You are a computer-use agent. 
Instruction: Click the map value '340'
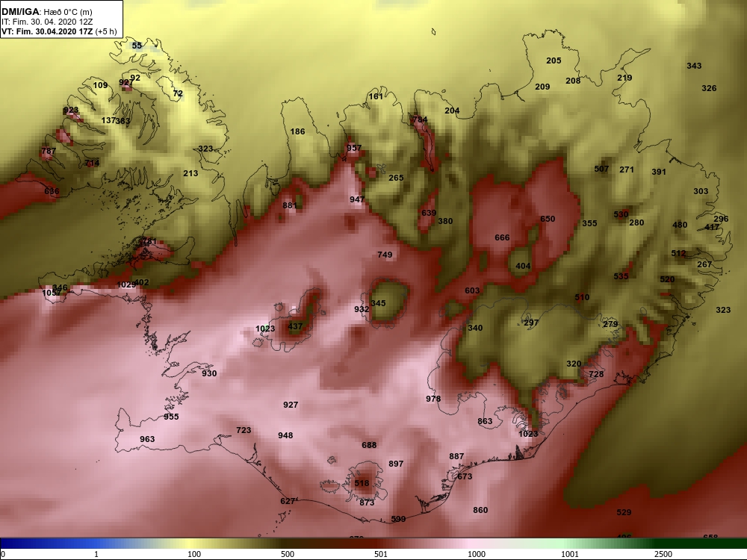[x=475, y=328]
